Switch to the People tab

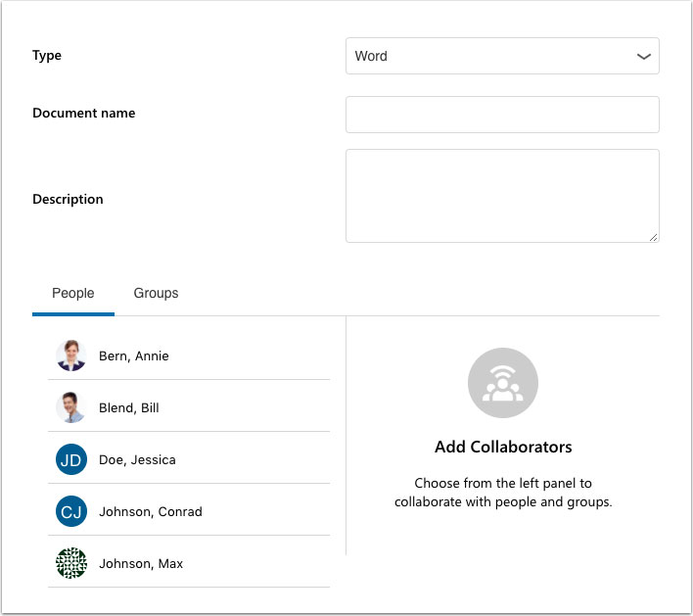point(73,293)
